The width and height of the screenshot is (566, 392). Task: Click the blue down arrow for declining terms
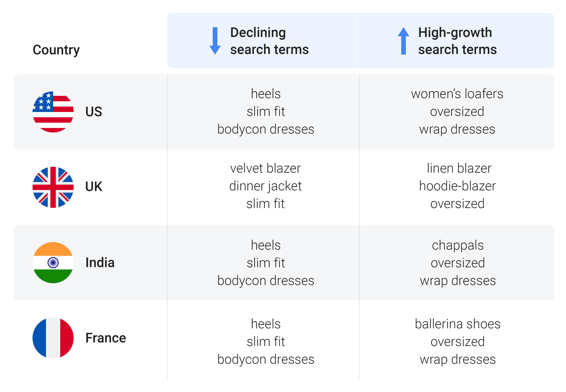pyautogui.click(x=215, y=41)
